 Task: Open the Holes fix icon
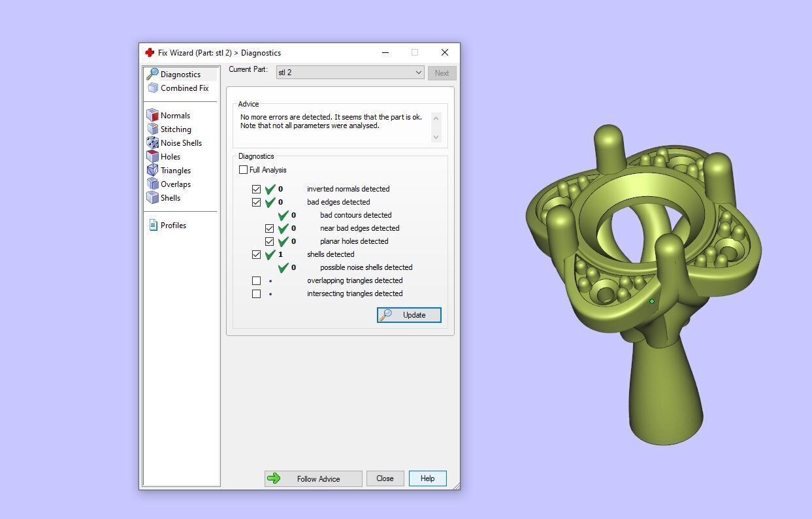tap(153, 156)
